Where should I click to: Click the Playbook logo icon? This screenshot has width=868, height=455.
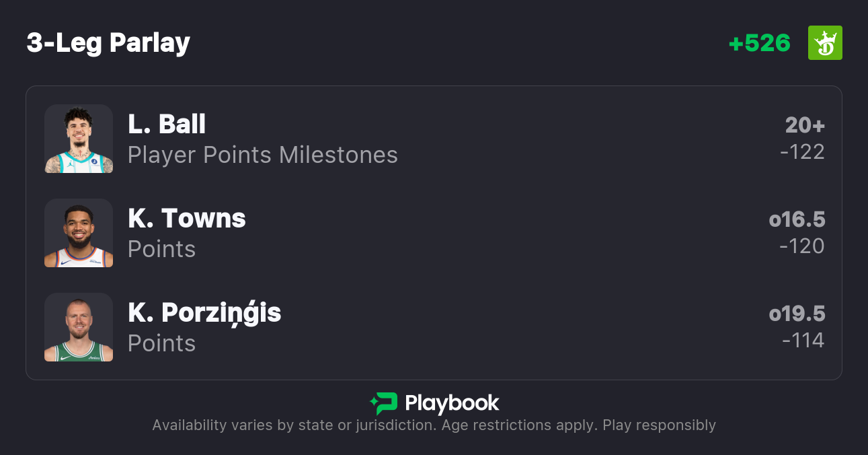click(x=384, y=403)
